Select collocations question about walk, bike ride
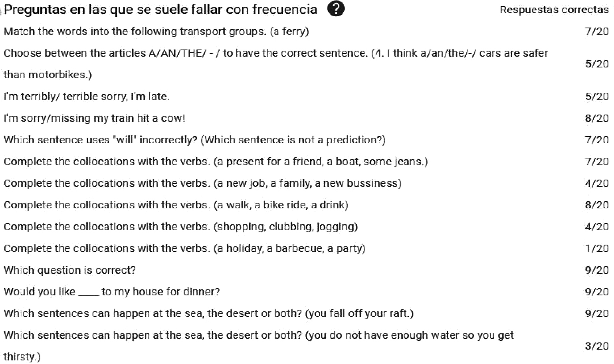614x364 pixels. click(x=176, y=205)
